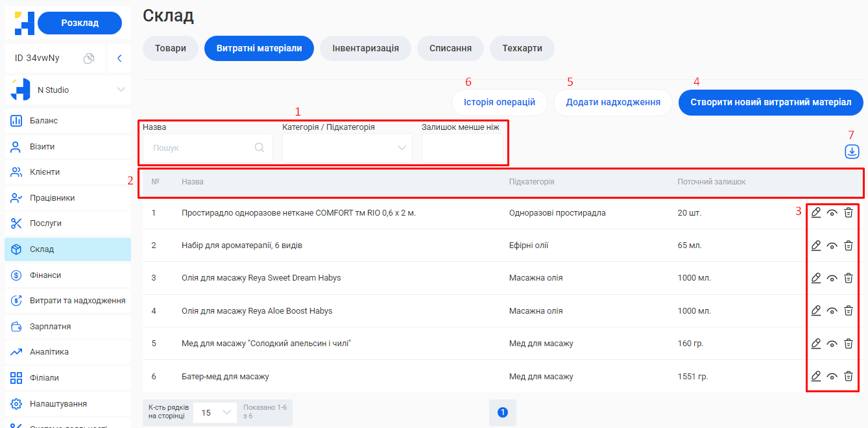Viewport: 868px width, 428px height.
Task: Click the download export icon above table
Action: click(852, 151)
